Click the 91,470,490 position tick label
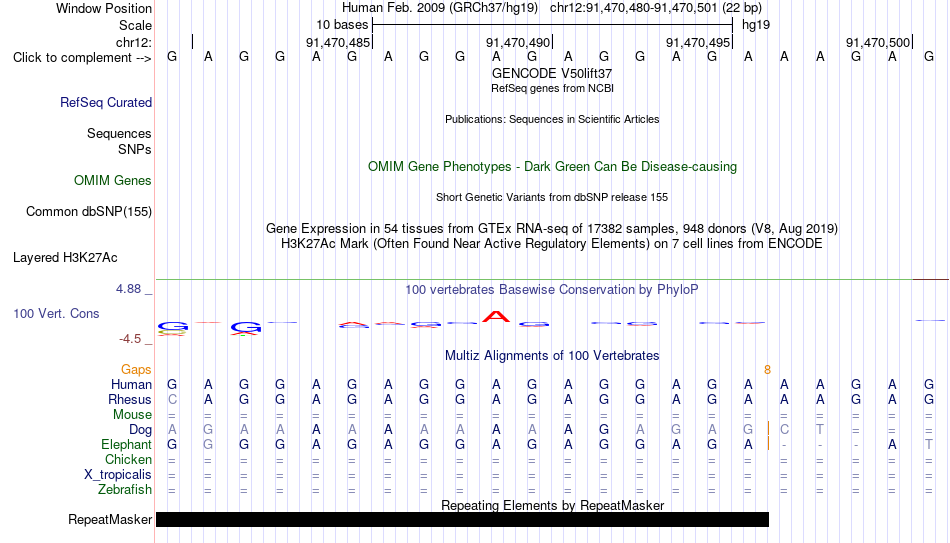The width and height of the screenshot is (950, 543). pos(518,42)
